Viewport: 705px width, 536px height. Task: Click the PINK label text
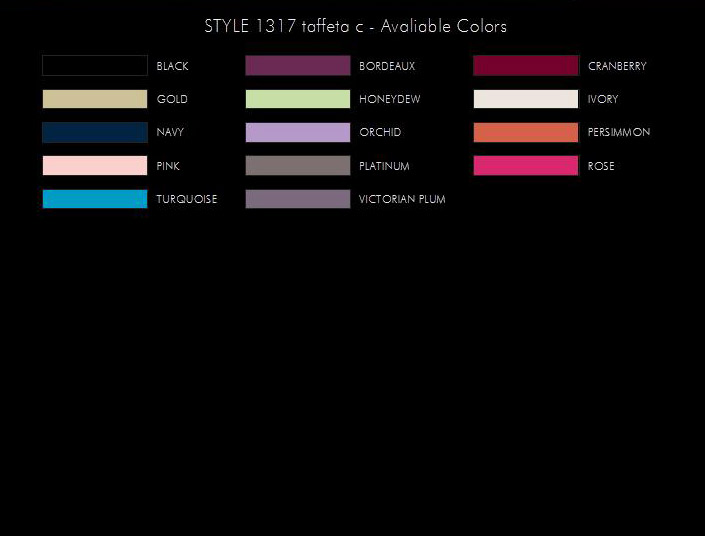pyautogui.click(x=168, y=166)
